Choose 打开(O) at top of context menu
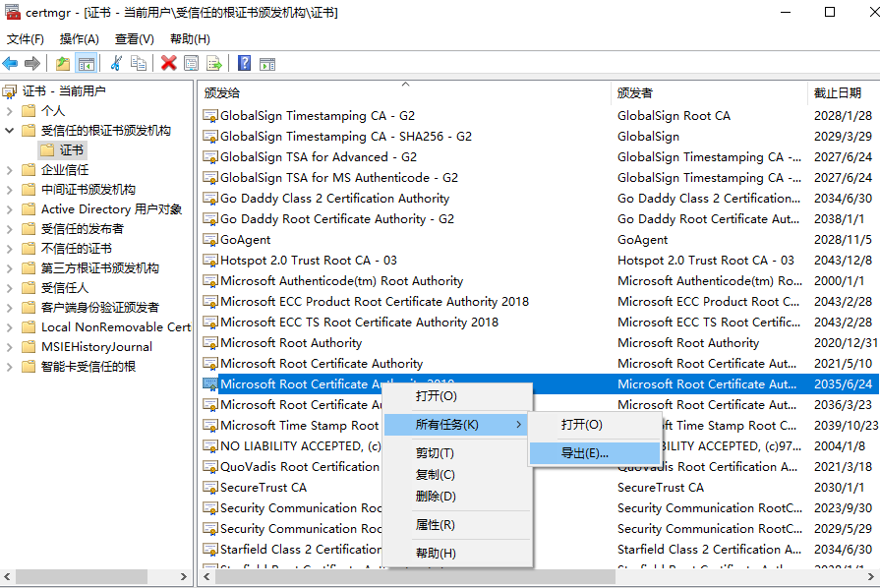 tap(457, 396)
